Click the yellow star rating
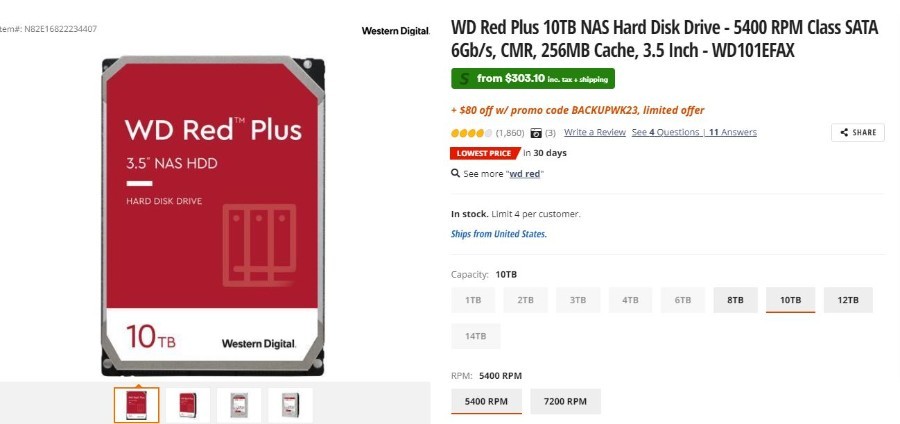The height and width of the screenshot is (424, 900). click(x=471, y=133)
